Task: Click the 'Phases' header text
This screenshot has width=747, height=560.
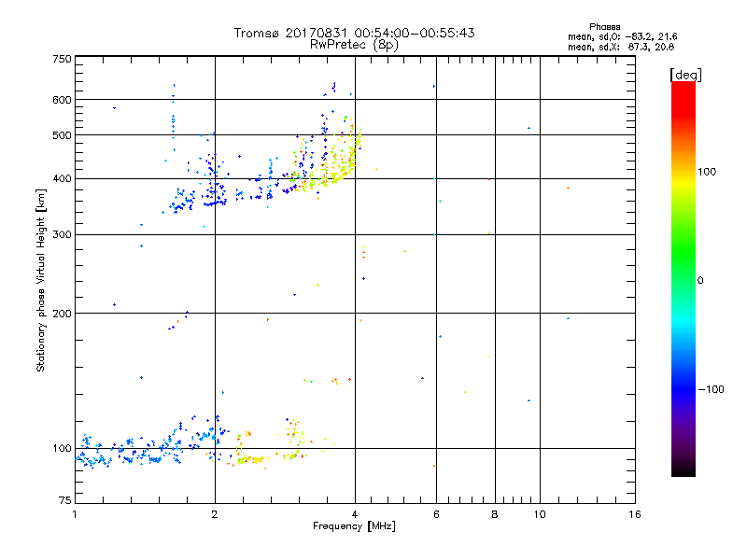Action: pos(604,27)
